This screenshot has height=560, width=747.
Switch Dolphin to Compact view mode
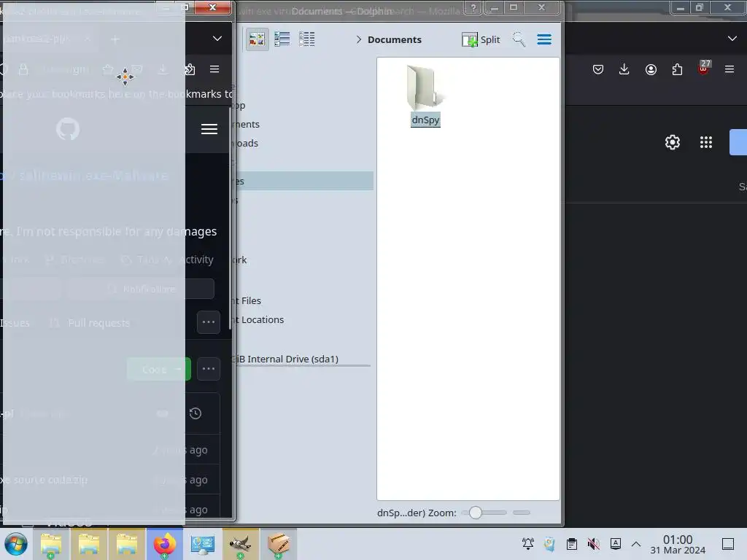pos(282,39)
